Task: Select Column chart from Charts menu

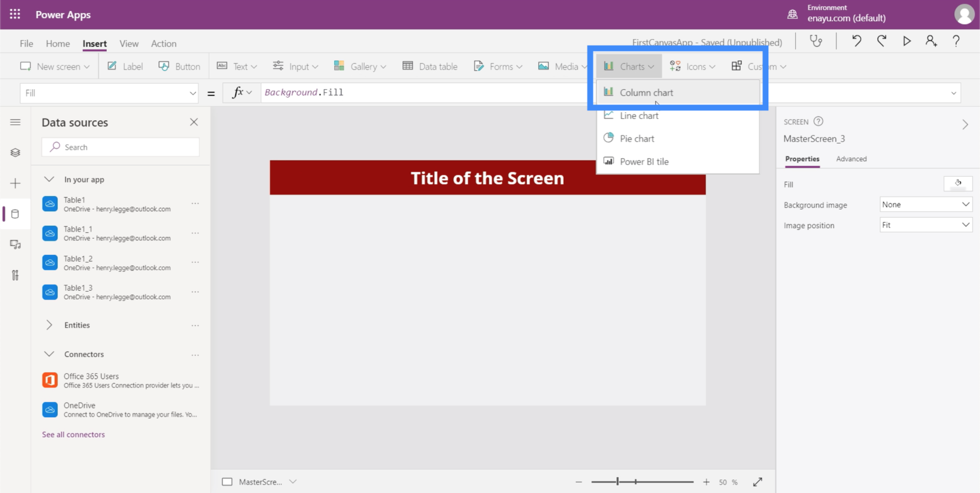Action: (x=678, y=92)
